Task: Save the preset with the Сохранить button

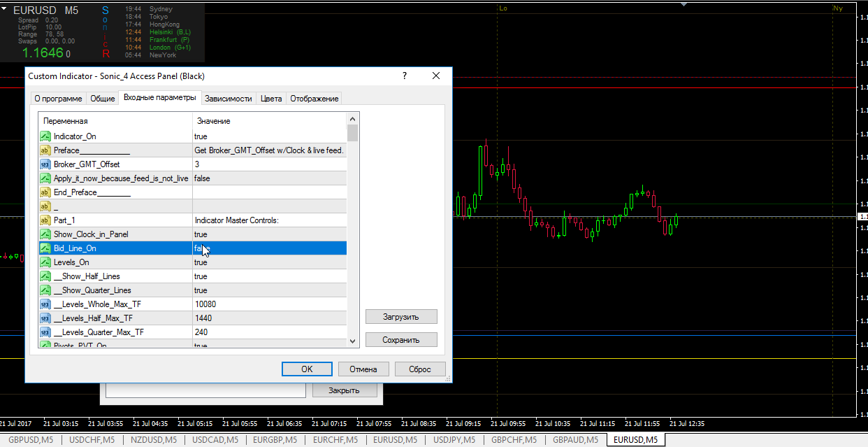Action: click(x=401, y=340)
